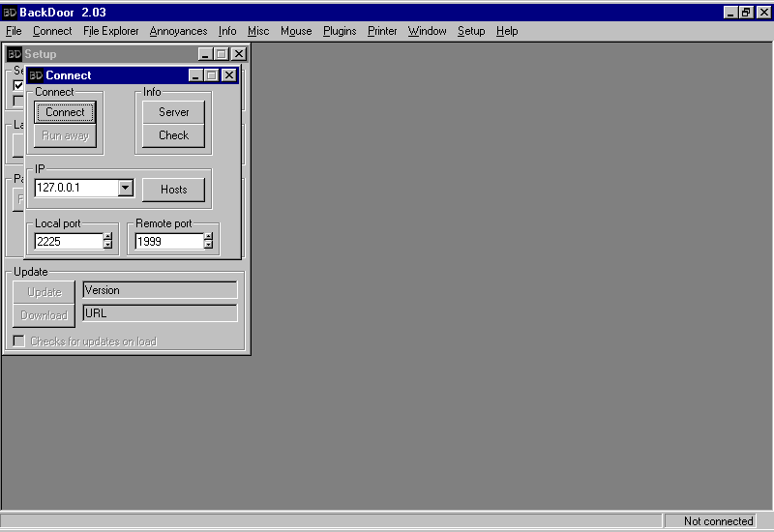Open the Help menu
Viewport: 774px width, 532px height.
(x=506, y=31)
